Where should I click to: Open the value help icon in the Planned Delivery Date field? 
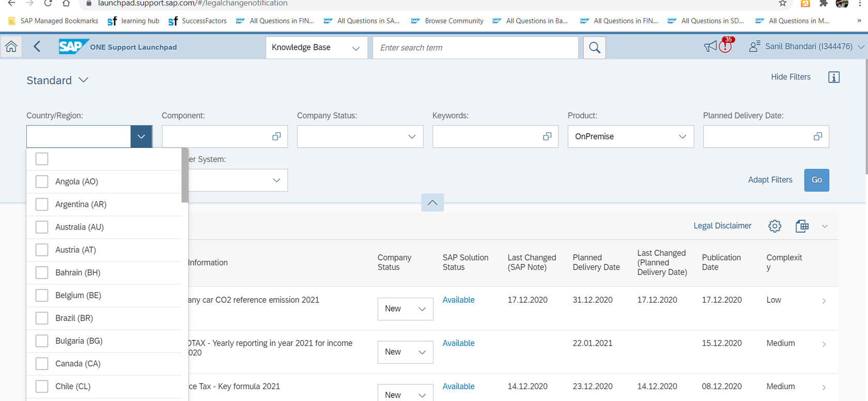click(x=818, y=136)
